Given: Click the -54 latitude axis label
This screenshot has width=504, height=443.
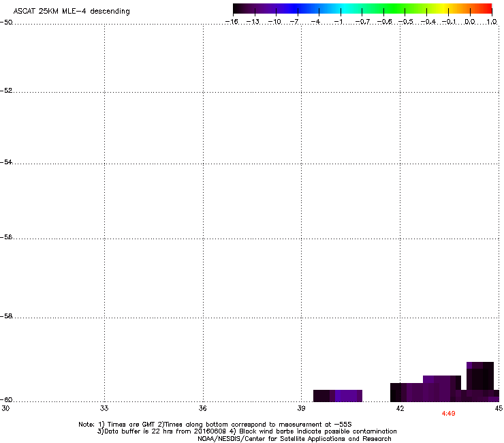Looking at the screenshot, I should (x=6, y=162).
